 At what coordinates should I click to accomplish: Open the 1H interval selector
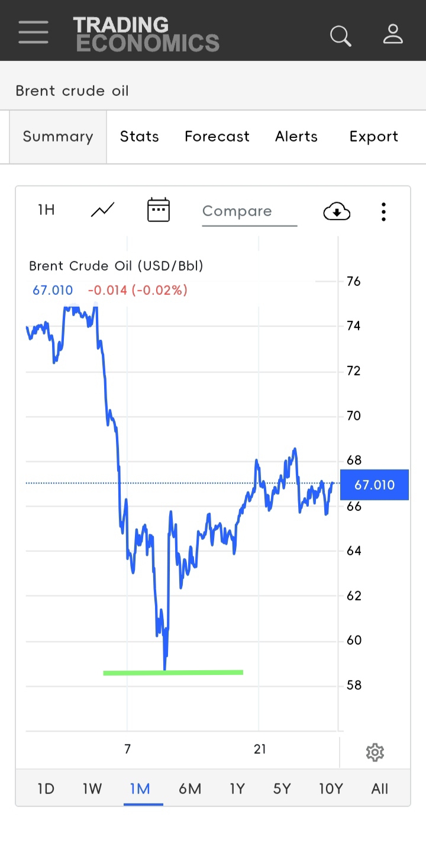(46, 210)
